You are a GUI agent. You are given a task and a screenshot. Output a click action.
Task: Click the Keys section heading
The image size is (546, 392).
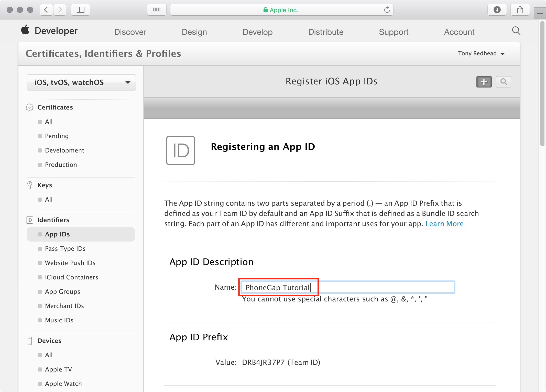[x=45, y=185]
